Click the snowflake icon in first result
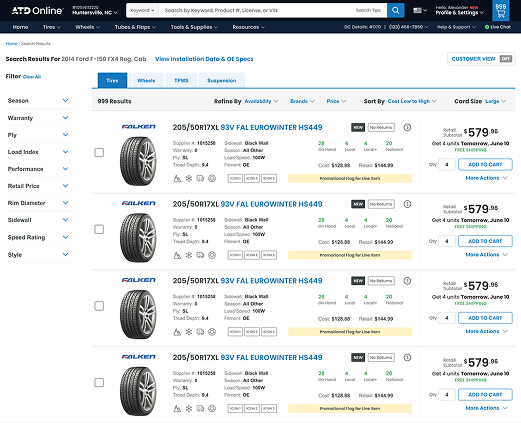Image resolution: width=521 pixels, height=423 pixels. [x=189, y=178]
